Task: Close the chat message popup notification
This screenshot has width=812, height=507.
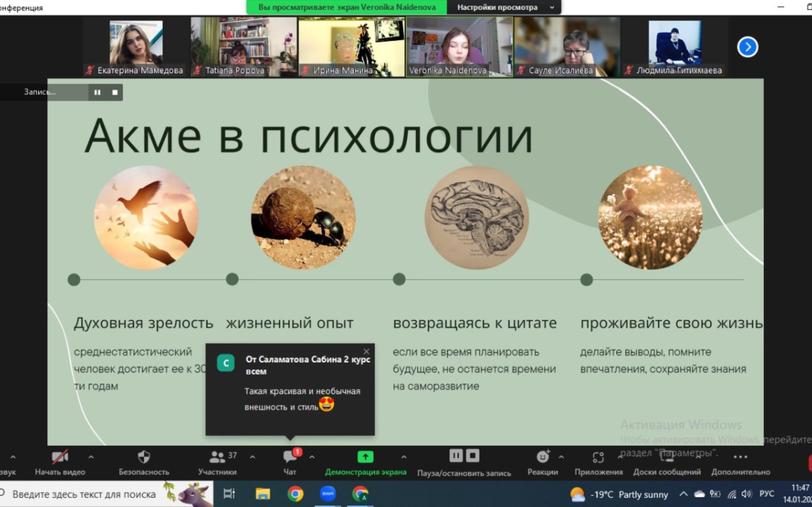Action: [x=366, y=351]
